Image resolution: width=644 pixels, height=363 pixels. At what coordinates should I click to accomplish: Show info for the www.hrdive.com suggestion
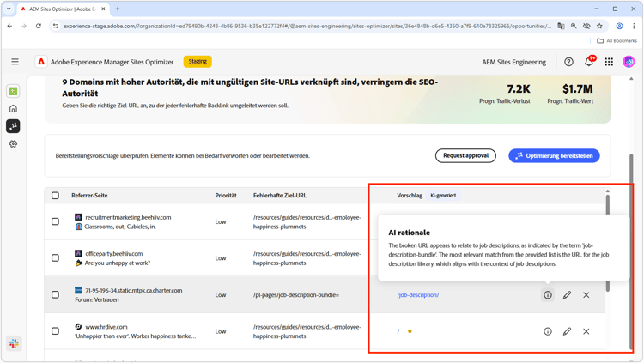click(x=548, y=331)
